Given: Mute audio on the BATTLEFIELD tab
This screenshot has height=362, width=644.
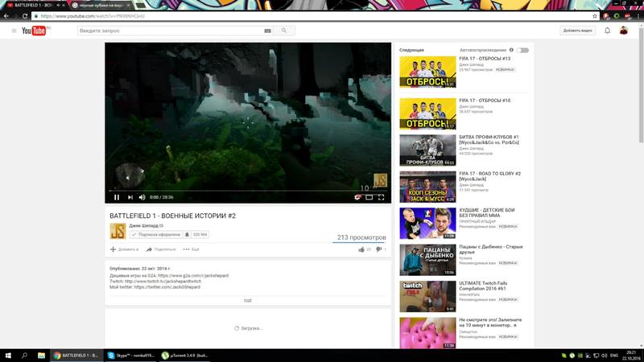Looking at the screenshot, I should pyautogui.click(x=58, y=6).
